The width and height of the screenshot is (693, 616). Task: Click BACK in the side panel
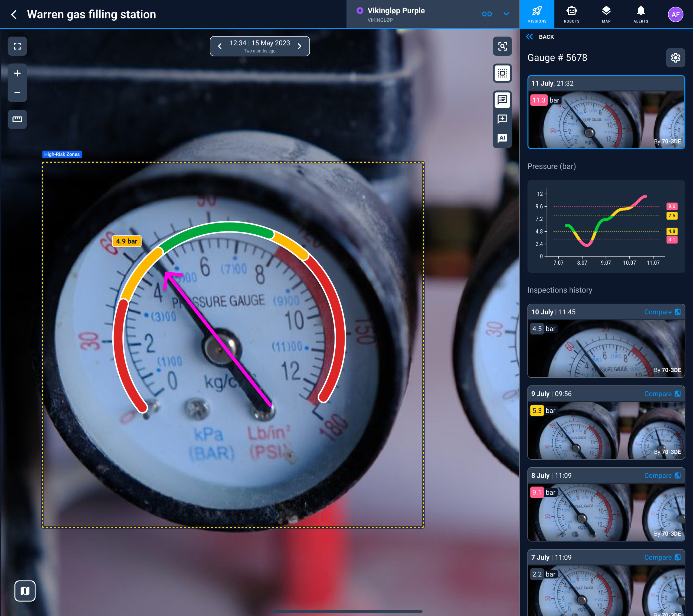pos(540,37)
